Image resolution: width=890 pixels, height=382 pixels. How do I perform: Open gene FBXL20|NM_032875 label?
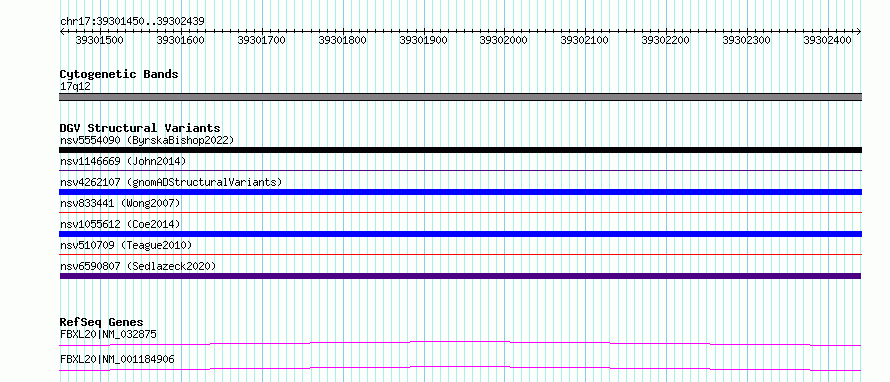pyautogui.click(x=108, y=334)
